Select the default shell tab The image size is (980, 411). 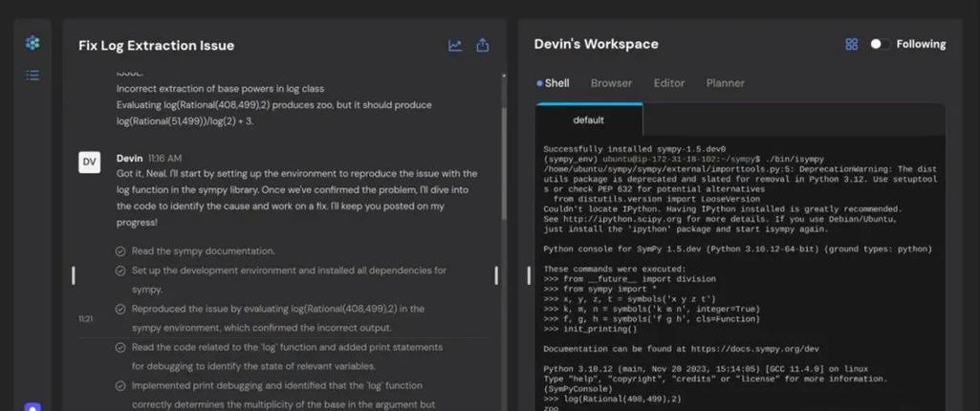(x=588, y=119)
